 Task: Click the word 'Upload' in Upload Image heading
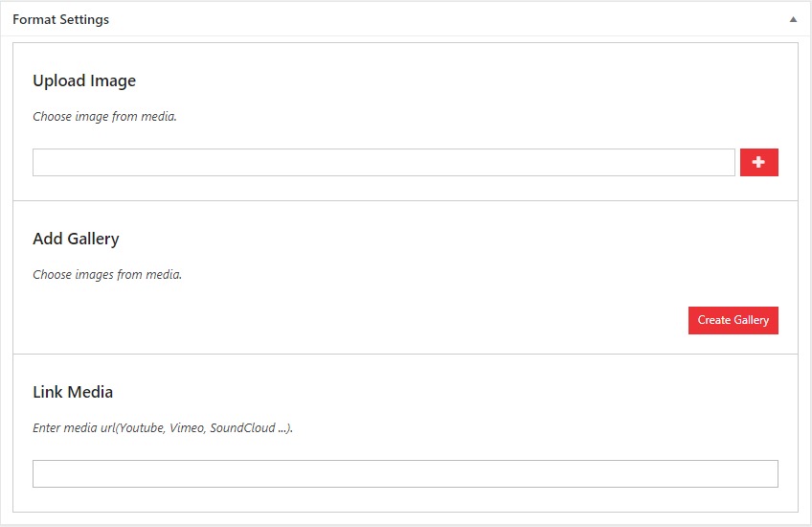click(x=58, y=81)
